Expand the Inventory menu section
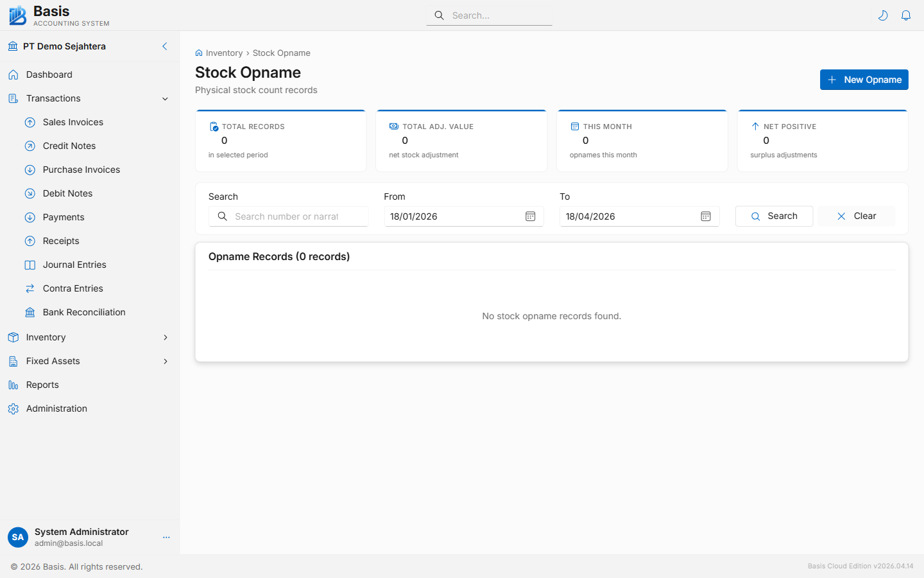The width and height of the screenshot is (924, 578). (x=165, y=338)
